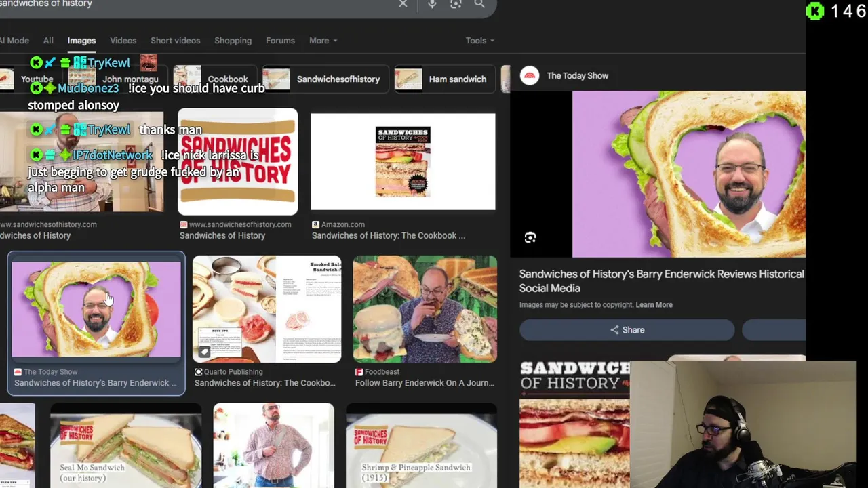
Task: Open the preview title about Barry Enderwick
Action: 661,281
